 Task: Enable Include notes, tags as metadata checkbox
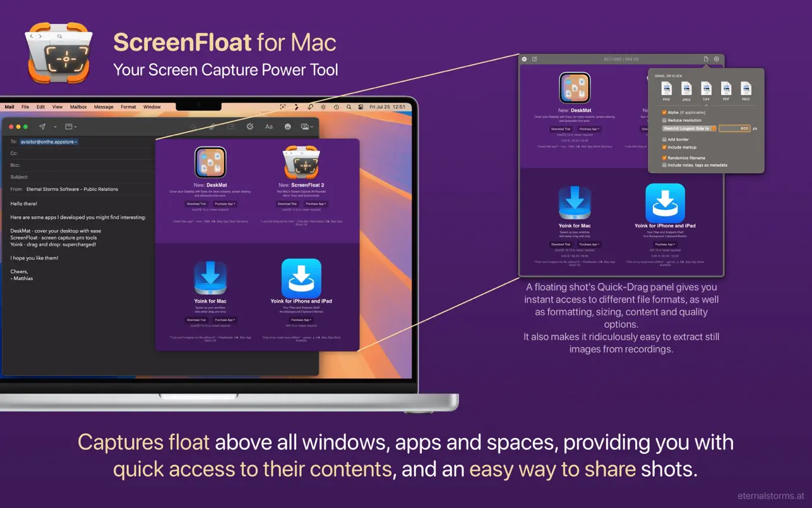click(664, 165)
